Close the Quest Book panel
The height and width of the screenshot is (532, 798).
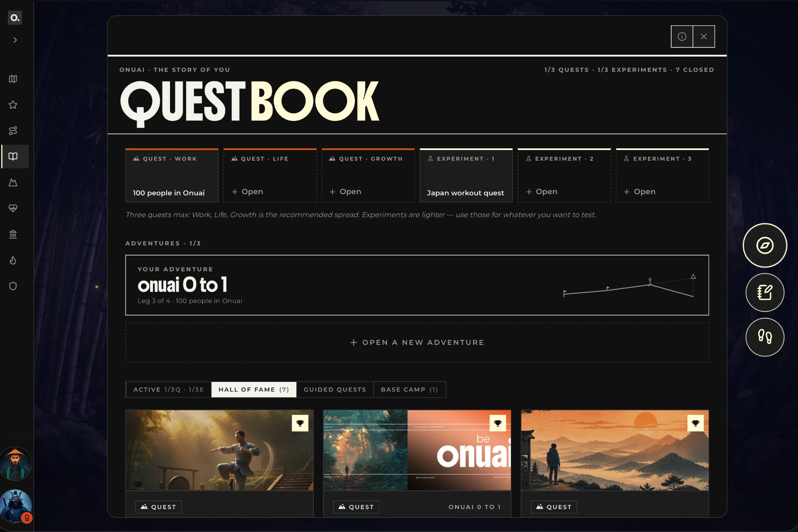(x=704, y=37)
